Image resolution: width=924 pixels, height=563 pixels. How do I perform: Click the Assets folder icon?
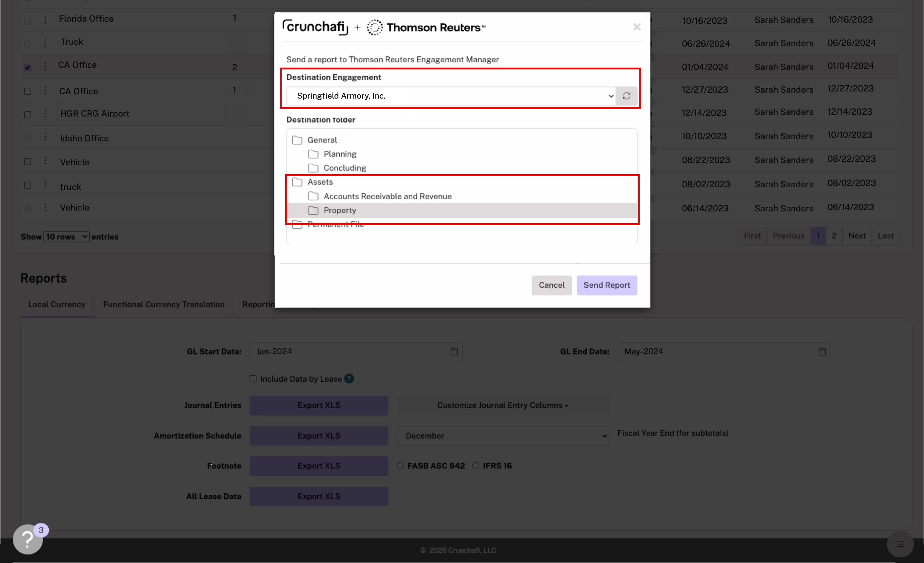tap(297, 182)
